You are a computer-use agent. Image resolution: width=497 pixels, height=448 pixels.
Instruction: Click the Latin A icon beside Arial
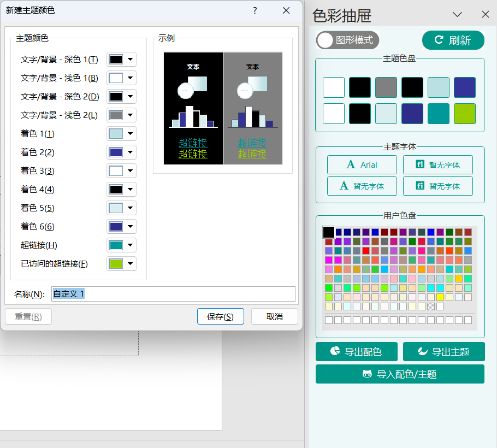(351, 164)
